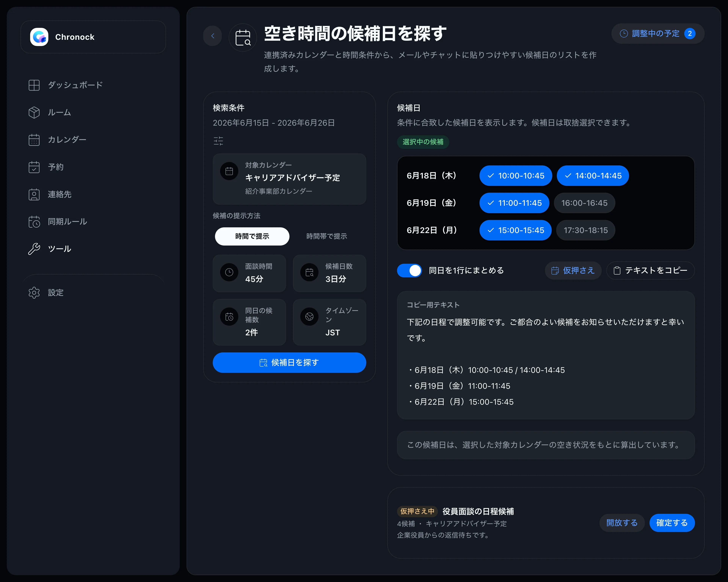
Task: Open 連絡先 contacts icon in sidebar
Action: (x=34, y=194)
